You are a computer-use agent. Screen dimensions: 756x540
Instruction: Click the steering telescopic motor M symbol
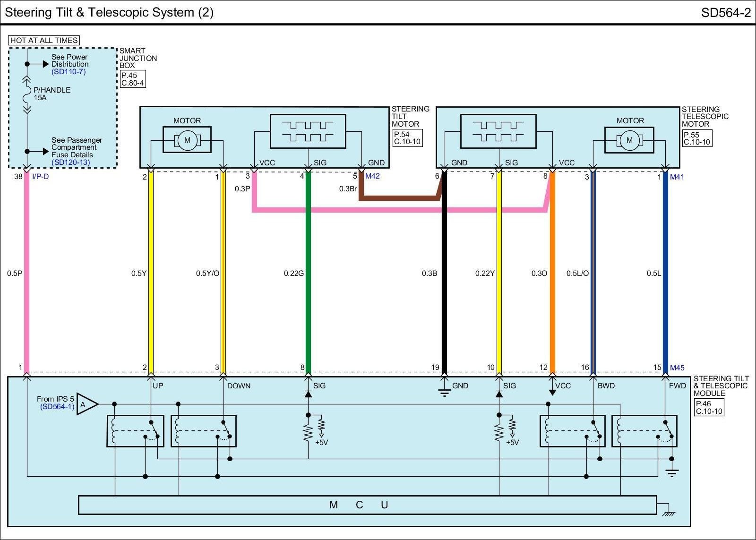pos(629,140)
